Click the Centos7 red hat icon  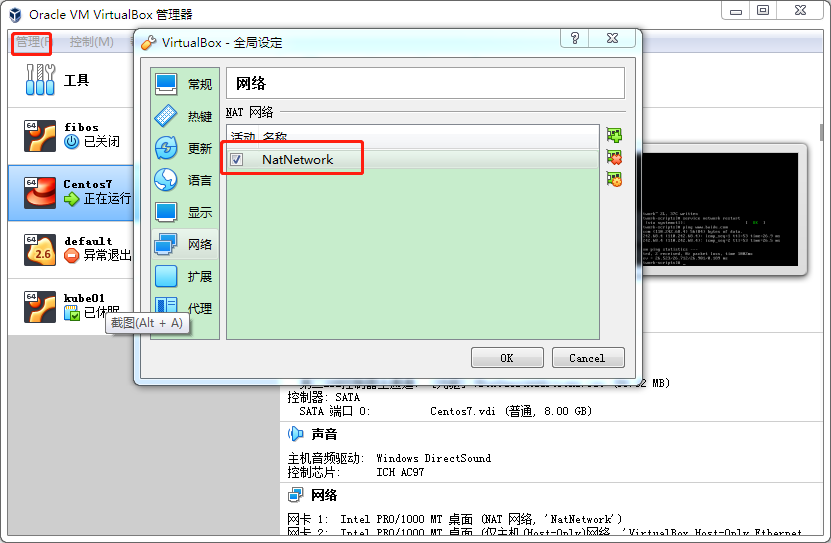[40, 192]
